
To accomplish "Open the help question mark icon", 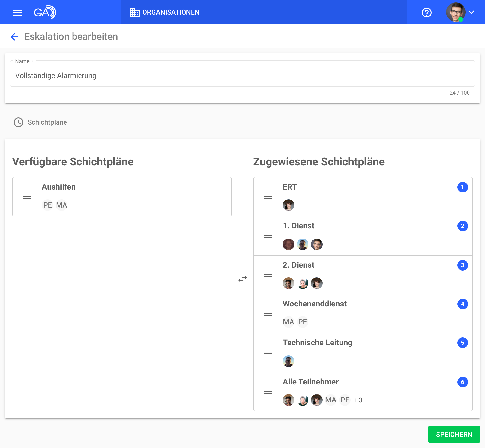I will (x=427, y=12).
